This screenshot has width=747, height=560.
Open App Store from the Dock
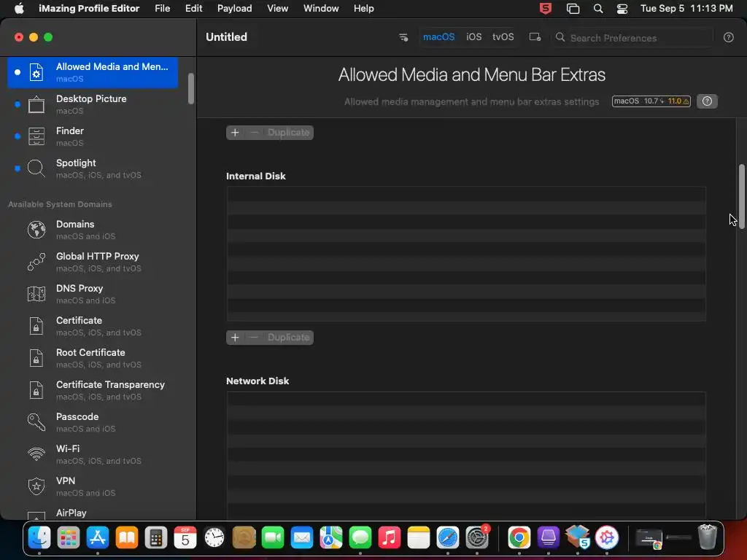click(98, 537)
